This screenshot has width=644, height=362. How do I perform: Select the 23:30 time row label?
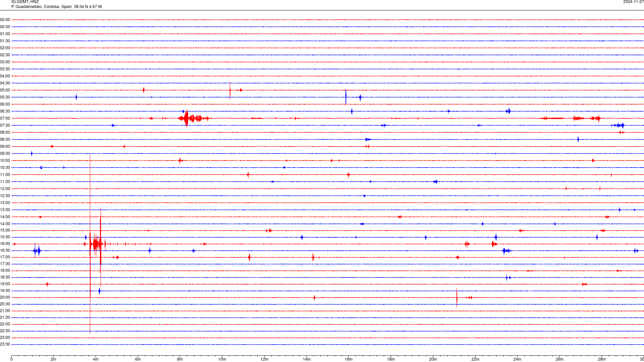pos(5,344)
